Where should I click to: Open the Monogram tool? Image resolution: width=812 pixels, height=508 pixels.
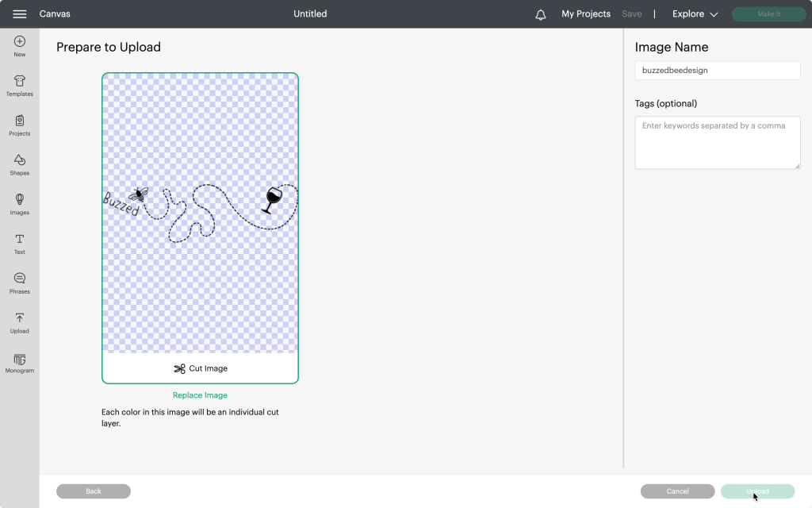click(x=20, y=360)
